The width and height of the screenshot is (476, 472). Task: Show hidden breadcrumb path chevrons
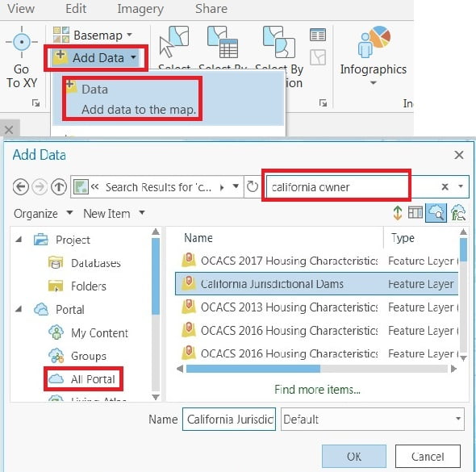(x=95, y=186)
